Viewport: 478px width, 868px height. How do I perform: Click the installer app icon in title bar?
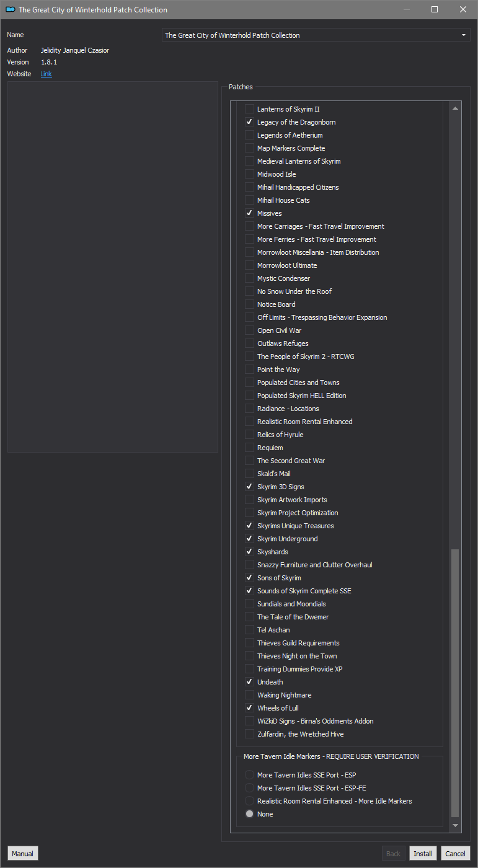pyautogui.click(x=10, y=9)
